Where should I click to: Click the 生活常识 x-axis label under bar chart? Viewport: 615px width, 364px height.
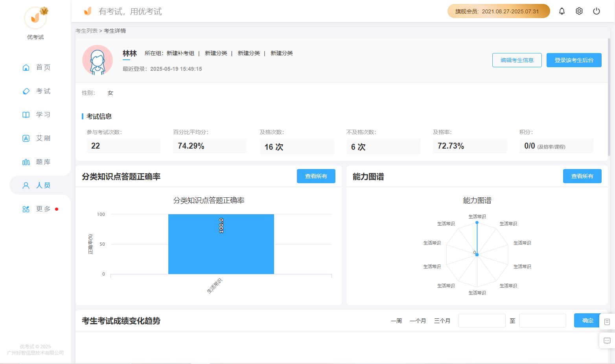(x=215, y=286)
